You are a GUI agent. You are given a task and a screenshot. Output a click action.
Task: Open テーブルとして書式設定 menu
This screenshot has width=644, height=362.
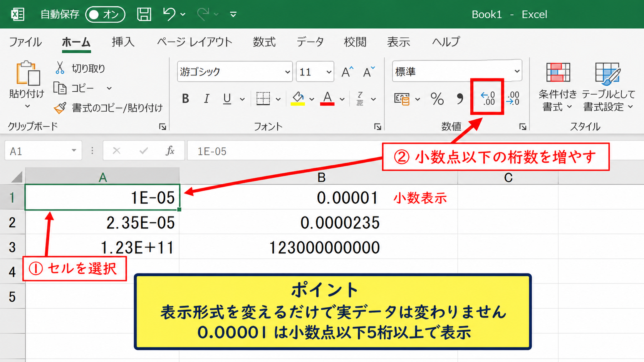coord(608,87)
